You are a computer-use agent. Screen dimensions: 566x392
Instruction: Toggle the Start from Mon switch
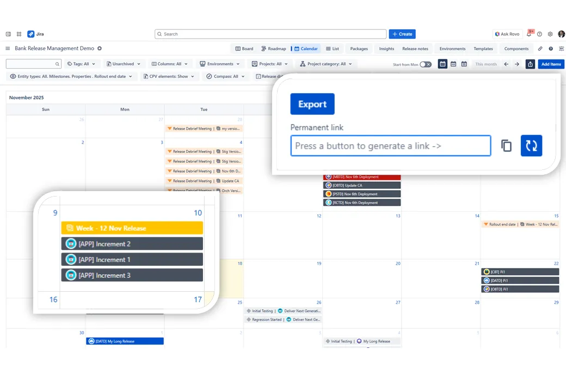426,64
